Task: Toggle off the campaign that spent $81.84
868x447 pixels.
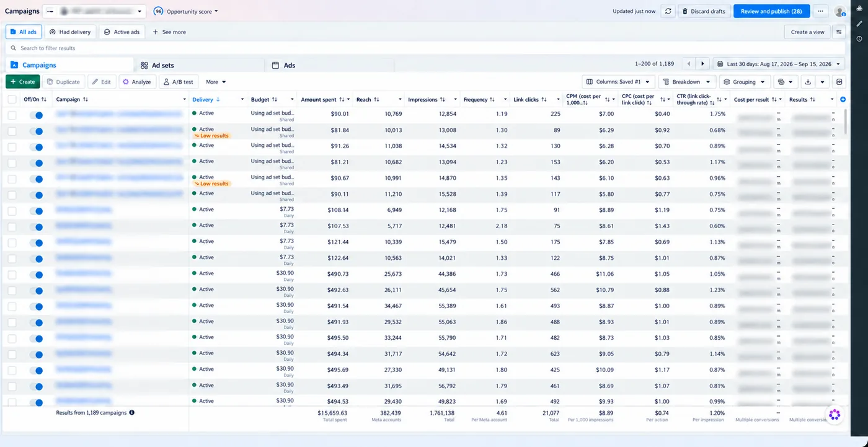Action: [x=36, y=131]
